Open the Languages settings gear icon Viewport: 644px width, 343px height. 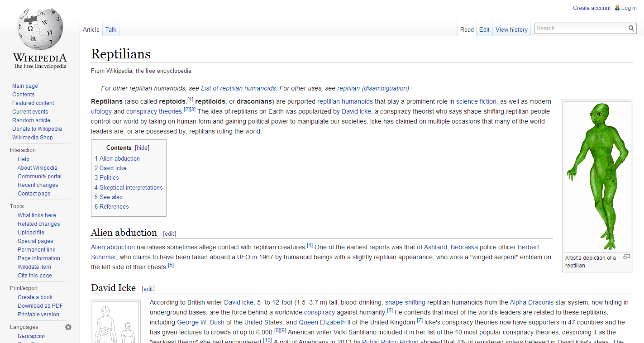[x=68, y=327]
